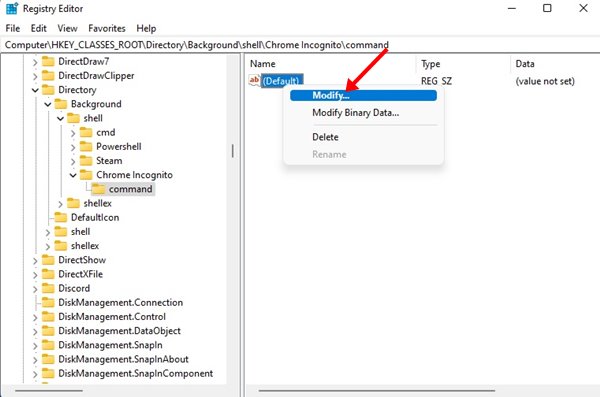Click the Directory folder icon
The width and height of the screenshot is (600, 397).
click(x=48, y=90)
